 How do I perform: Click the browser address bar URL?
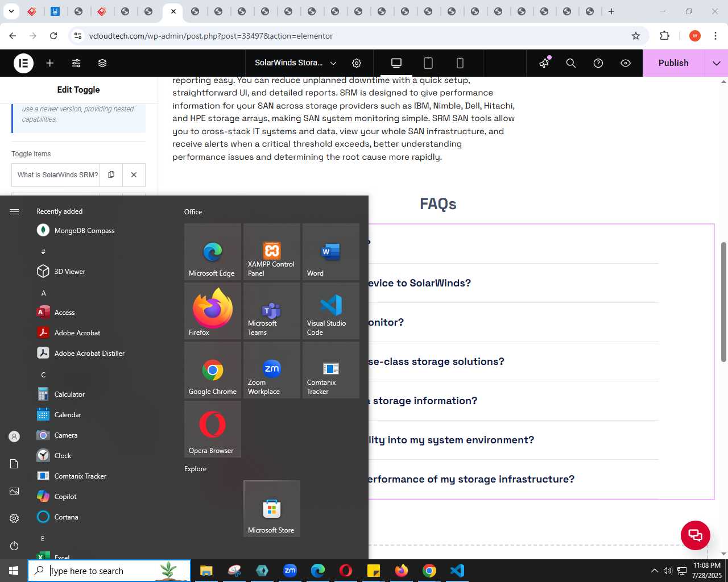click(x=211, y=36)
